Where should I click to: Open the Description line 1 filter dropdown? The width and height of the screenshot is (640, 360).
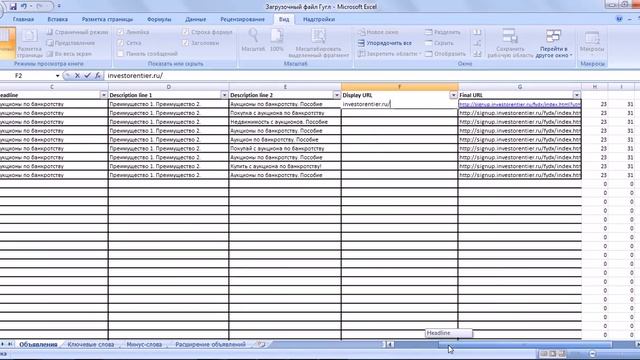click(x=224, y=95)
